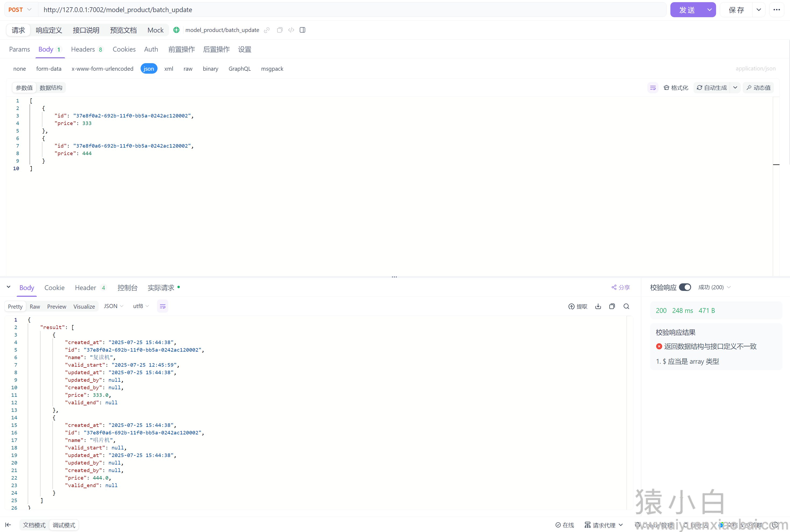Viewport: 790px width, 532px height.
Task: Click the download response icon
Action: (598, 306)
